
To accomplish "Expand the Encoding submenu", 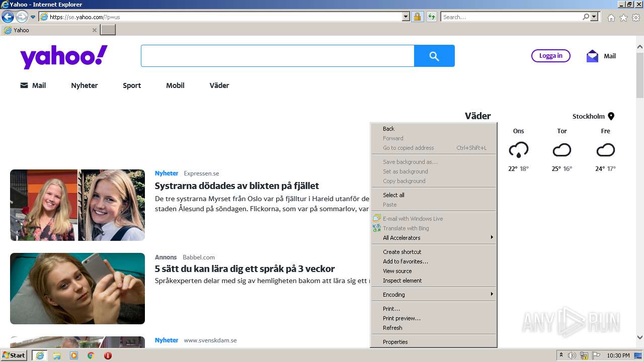I will [434, 295].
